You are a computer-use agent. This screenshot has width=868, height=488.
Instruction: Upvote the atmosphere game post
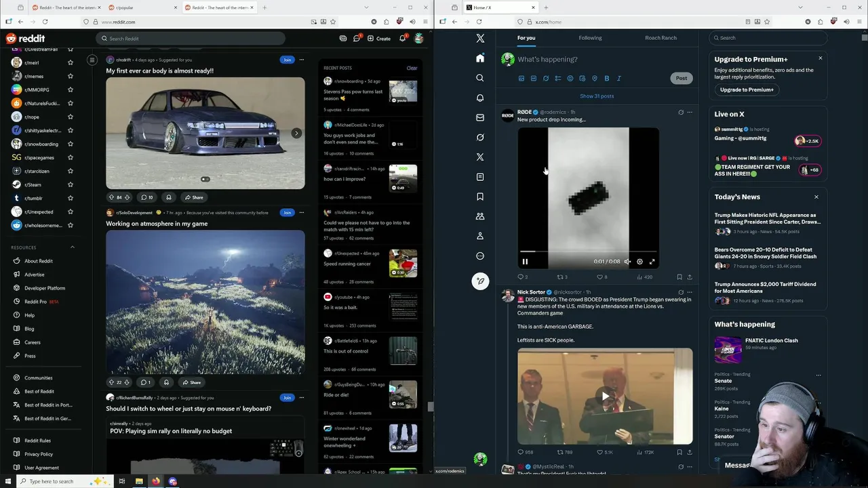point(111,382)
